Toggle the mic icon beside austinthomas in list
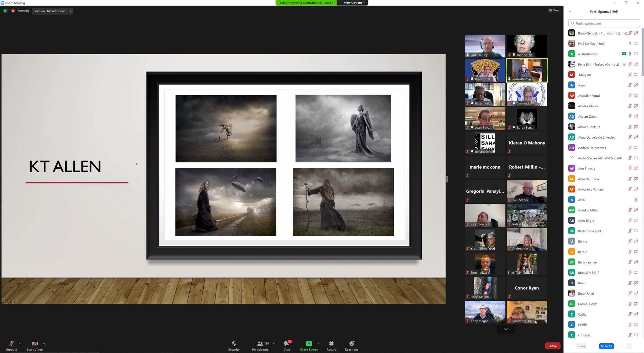The height and width of the screenshot is (353, 644). (x=630, y=54)
